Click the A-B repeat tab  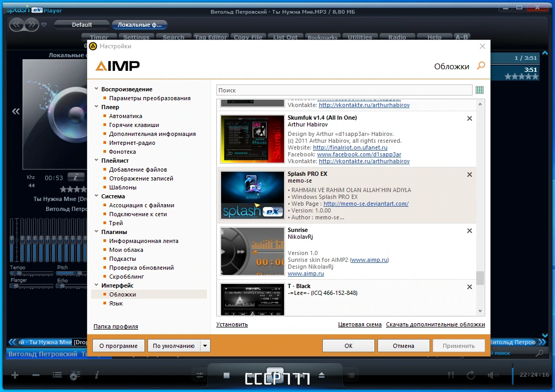click(462, 37)
